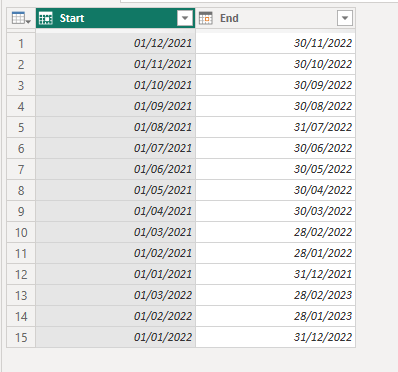Image resolution: width=398 pixels, height=372 pixels.
Task: Click Start cell 01/10/2021
Action: tap(115, 85)
